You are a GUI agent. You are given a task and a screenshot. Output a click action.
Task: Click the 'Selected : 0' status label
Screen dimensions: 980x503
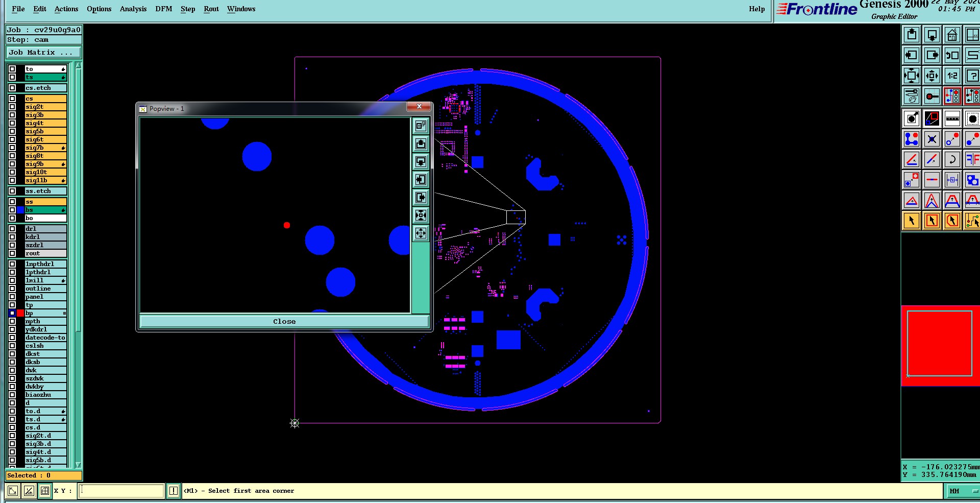pos(43,475)
